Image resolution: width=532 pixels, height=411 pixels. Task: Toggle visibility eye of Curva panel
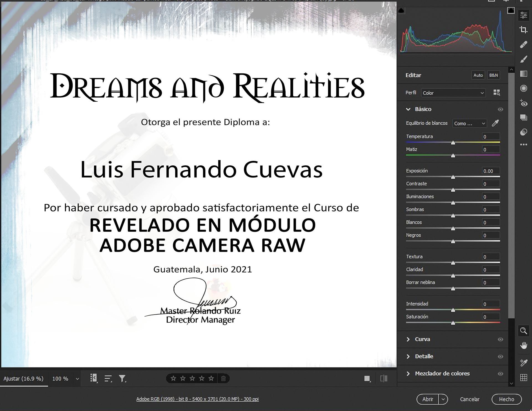click(x=500, y=339)
